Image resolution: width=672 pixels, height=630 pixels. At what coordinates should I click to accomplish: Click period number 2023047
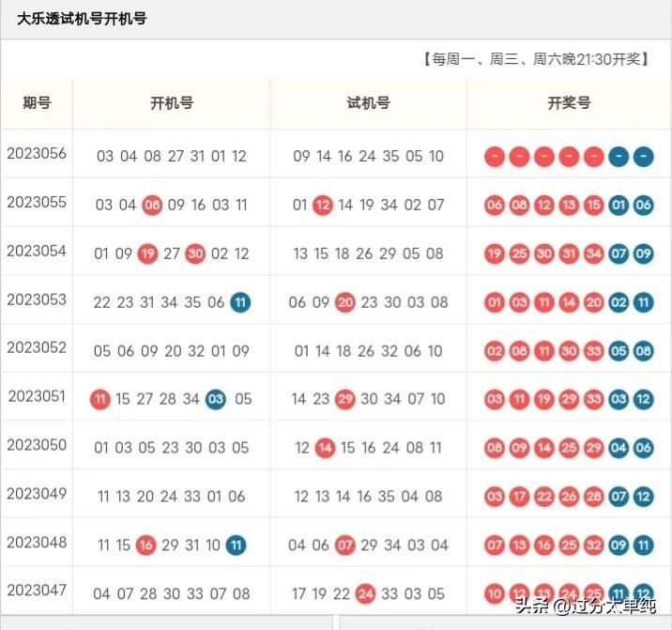pos(37,591)
